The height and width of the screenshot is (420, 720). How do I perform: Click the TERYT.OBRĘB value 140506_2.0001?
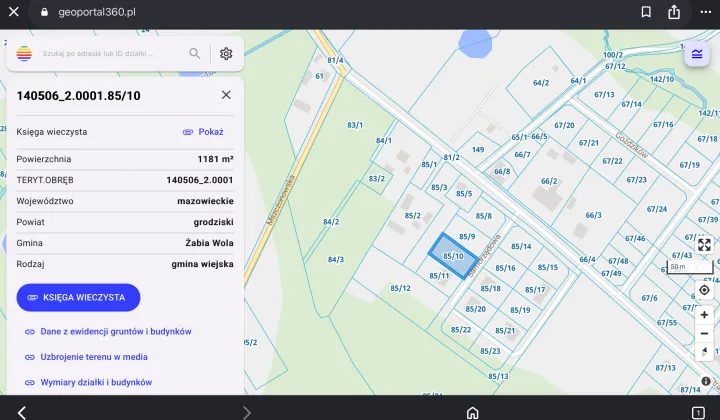click(200, 180)
